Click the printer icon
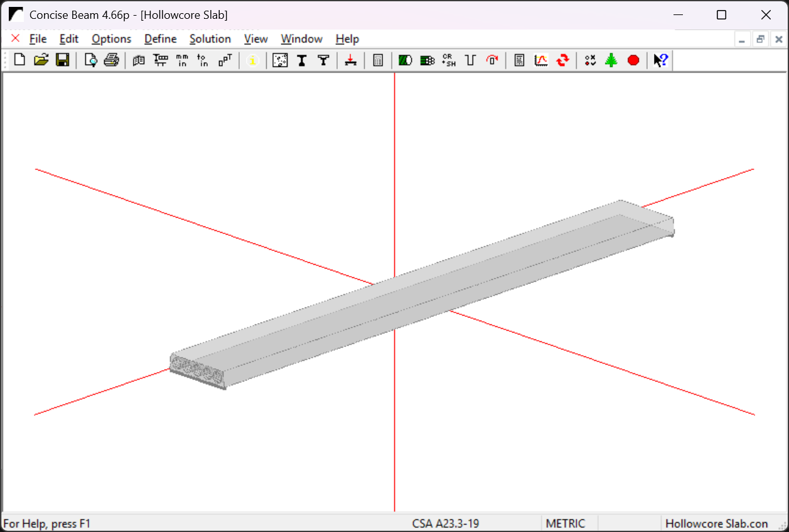Viewport: 789px width, 532px height. [111, 60]
